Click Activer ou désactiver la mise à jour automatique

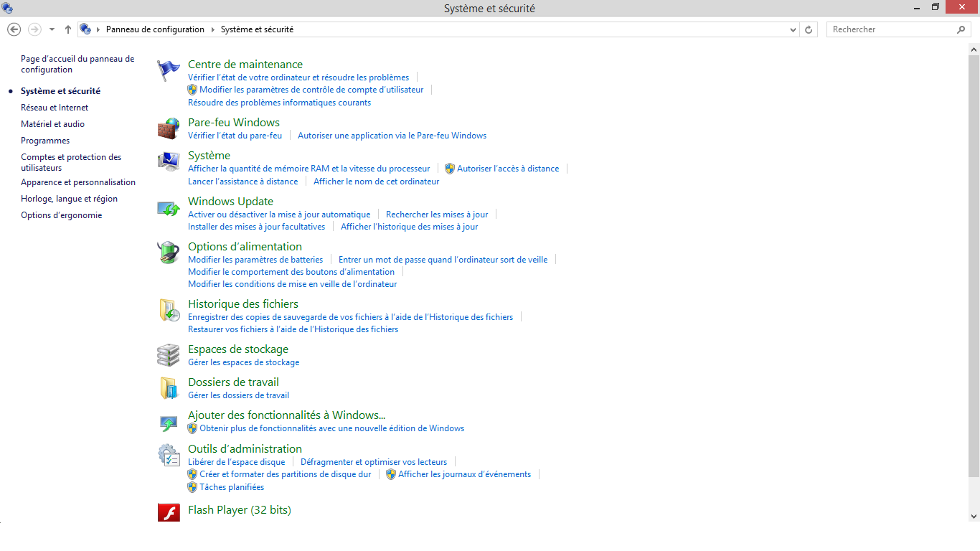pos(279,215)
